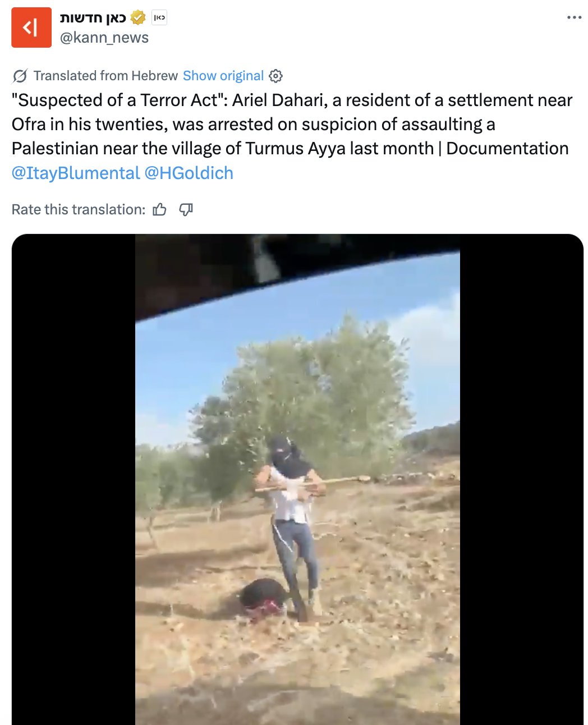Click the כאן חדשות display name
The height and width of the screenshot is (725, 588).
[x=93, y=17]
